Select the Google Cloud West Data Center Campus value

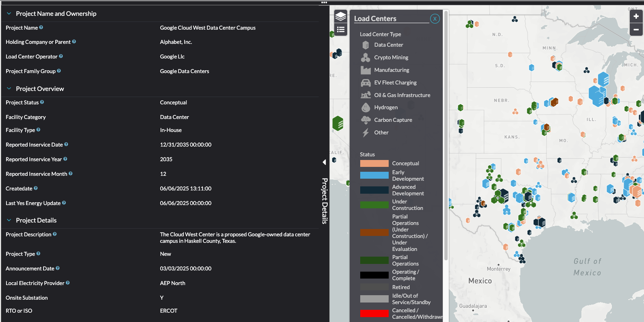pos(208,28)
